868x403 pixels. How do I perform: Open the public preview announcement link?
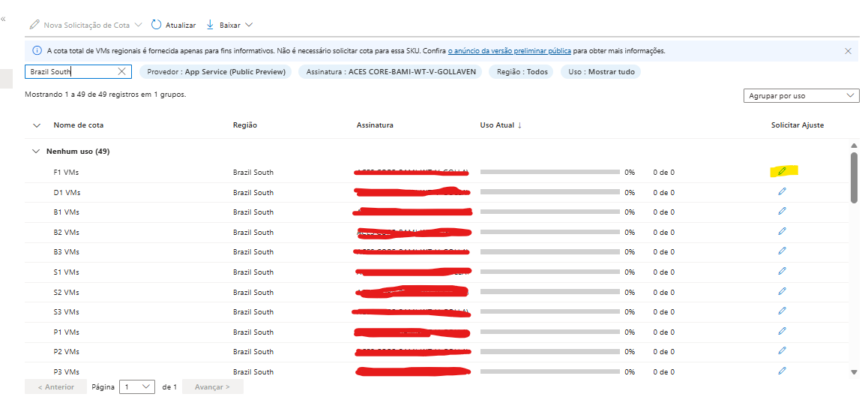click(509, 51)
